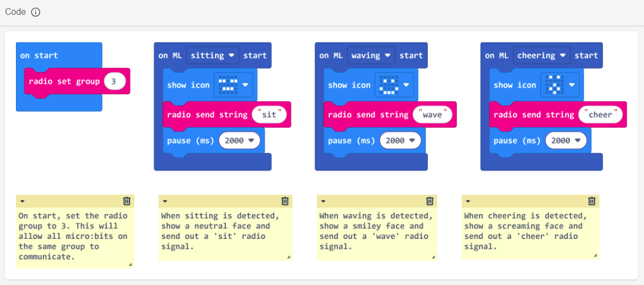644x285 pixels.
Task: Collapse the sitting comment note
Action: [165, 202]
